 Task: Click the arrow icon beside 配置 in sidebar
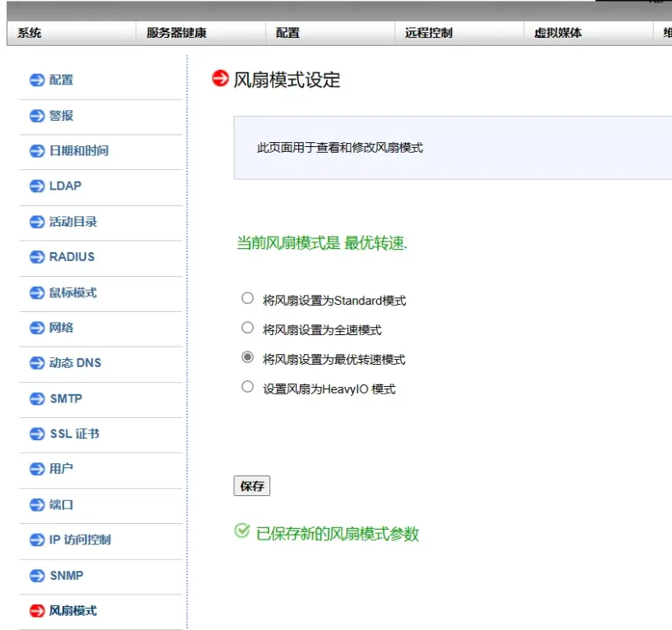pos(36,80)
